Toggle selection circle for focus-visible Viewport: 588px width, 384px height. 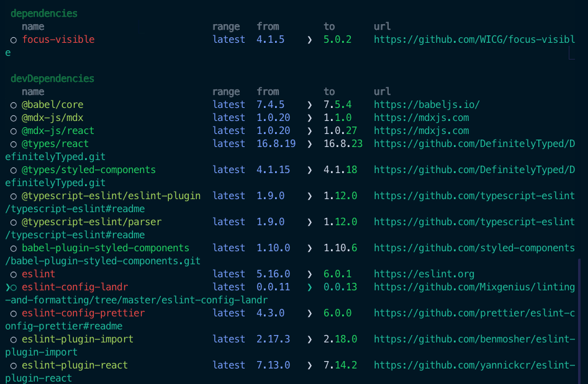pyautogui.click(x=14, y=40)
